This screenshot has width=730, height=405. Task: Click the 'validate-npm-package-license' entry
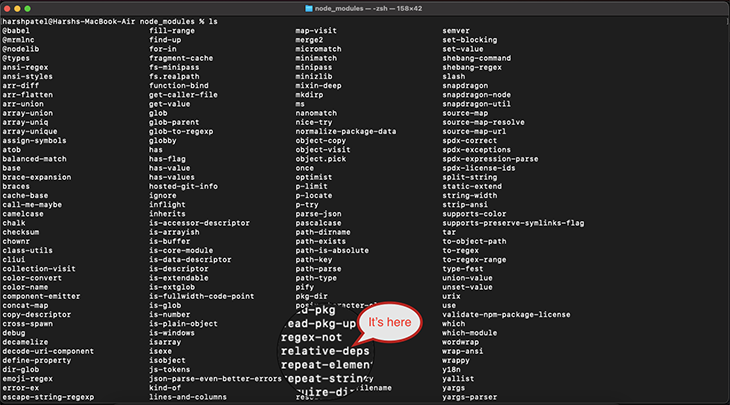[507, 315]
